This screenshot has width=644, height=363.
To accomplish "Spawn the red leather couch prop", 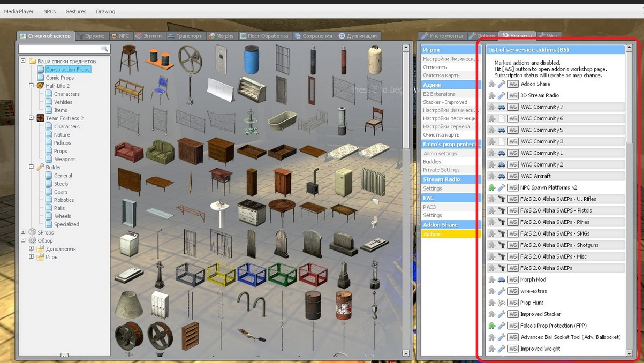I will coord(129,152).
